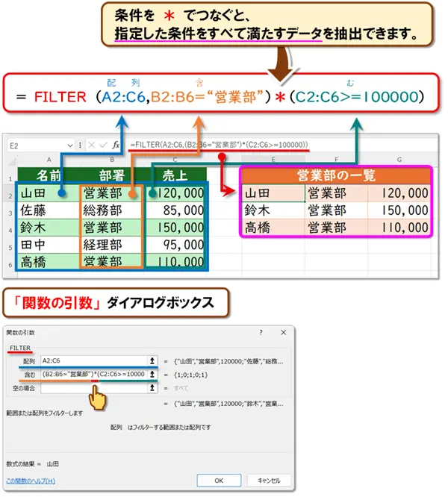Click collapse-dialog arrow for 空の場合 field

pyautogui.click(x=152, y=387)
